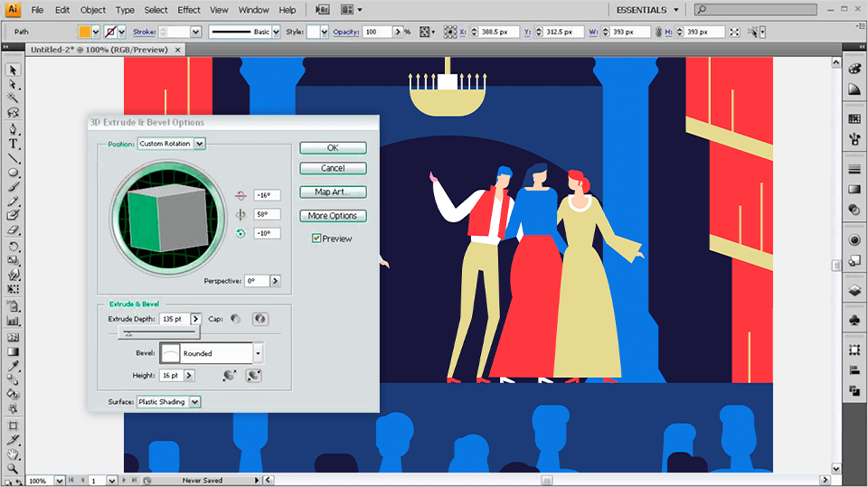
Task: Expand the Surface Plastic Shading dropdown
Action: point(195,401)
